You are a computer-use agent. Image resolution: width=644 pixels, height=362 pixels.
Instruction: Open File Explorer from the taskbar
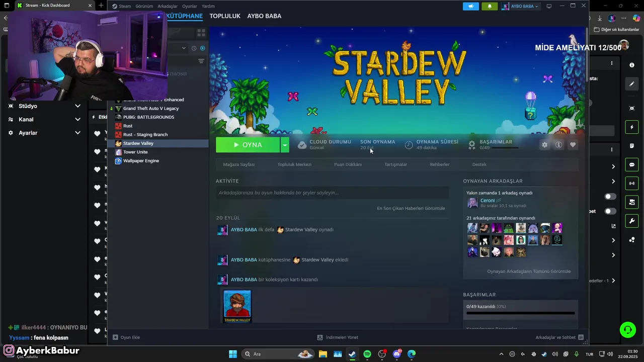(323, 354)
